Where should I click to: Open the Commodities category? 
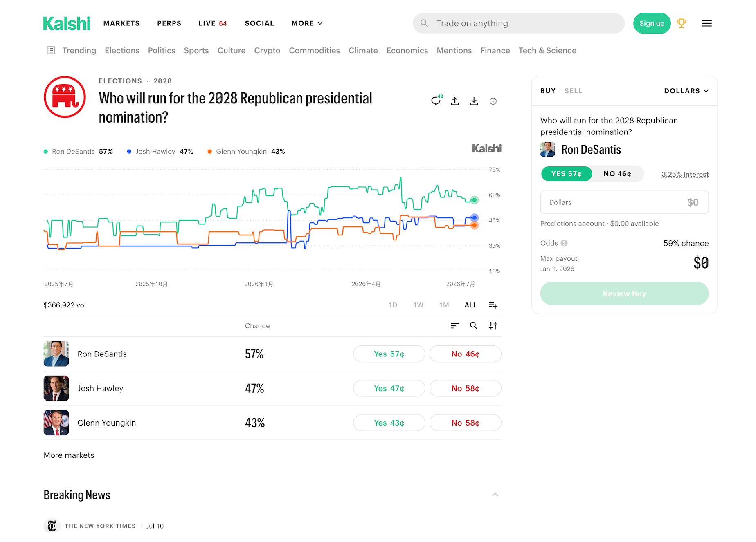(x=315, y=50)
